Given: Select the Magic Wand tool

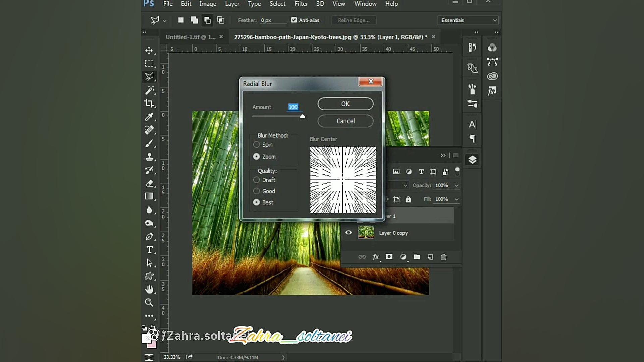Looking at the screenshot, I should point(149,90).
